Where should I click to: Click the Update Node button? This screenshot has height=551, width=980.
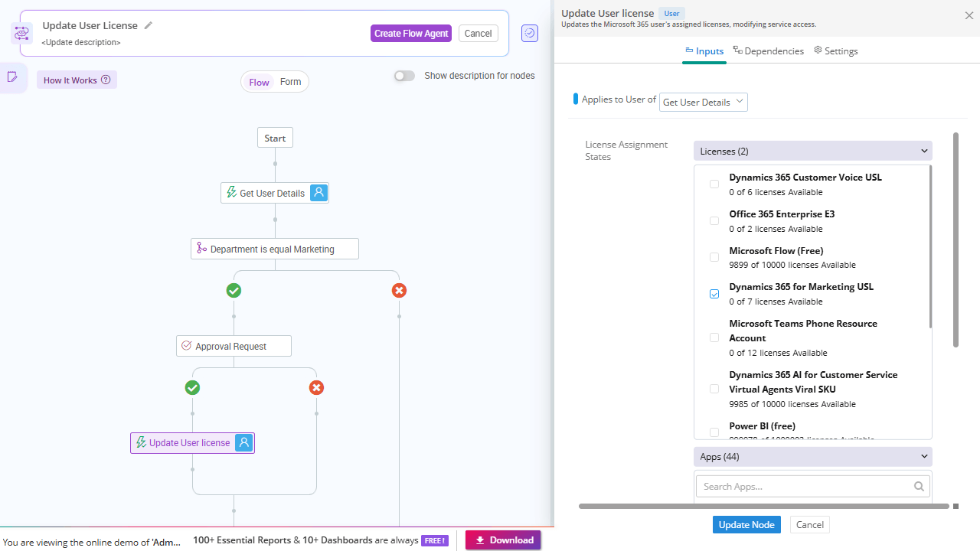(746, 524)
